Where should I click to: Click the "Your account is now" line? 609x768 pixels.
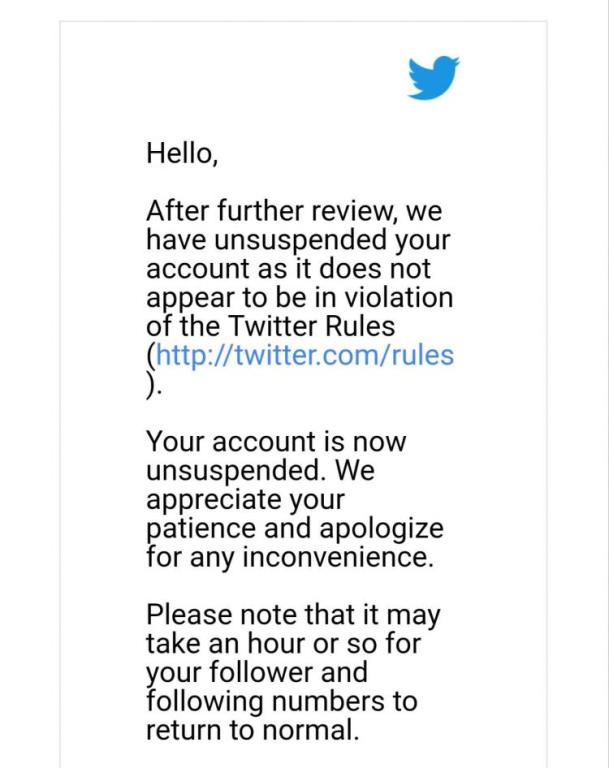[276, 442]
